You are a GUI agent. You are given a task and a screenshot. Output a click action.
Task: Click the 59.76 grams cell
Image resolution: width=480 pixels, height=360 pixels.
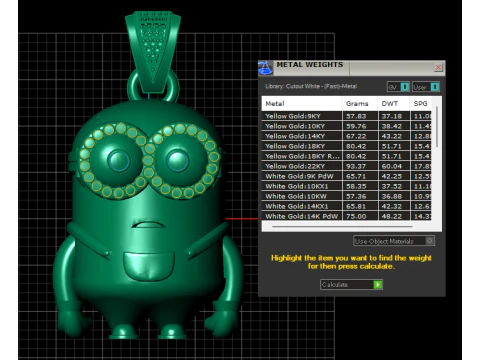[360, 126]
